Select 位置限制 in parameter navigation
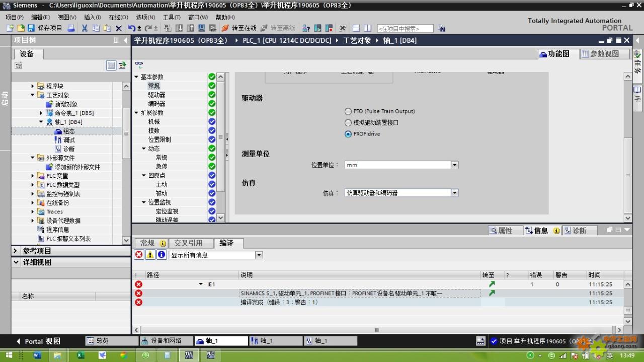 click(x=159, y=139)
